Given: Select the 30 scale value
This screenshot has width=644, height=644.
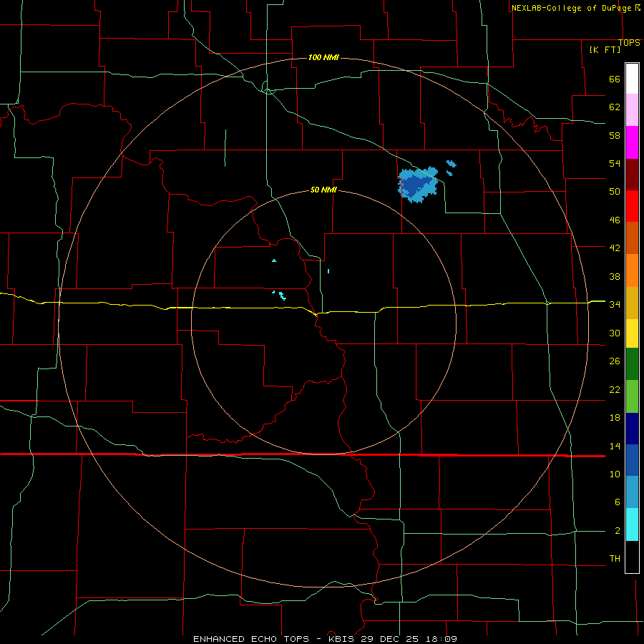Looking at the screenshot, I should coord(615,333).
